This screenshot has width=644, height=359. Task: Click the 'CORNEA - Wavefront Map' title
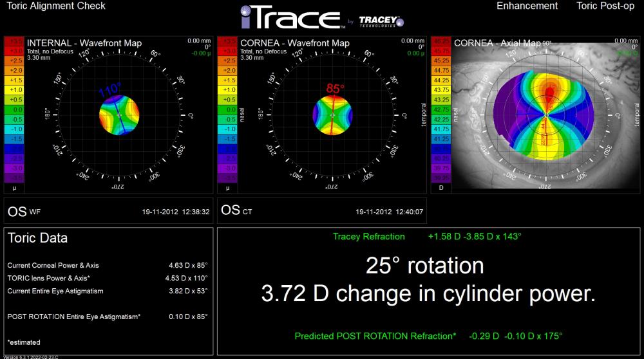pos(295,43)
